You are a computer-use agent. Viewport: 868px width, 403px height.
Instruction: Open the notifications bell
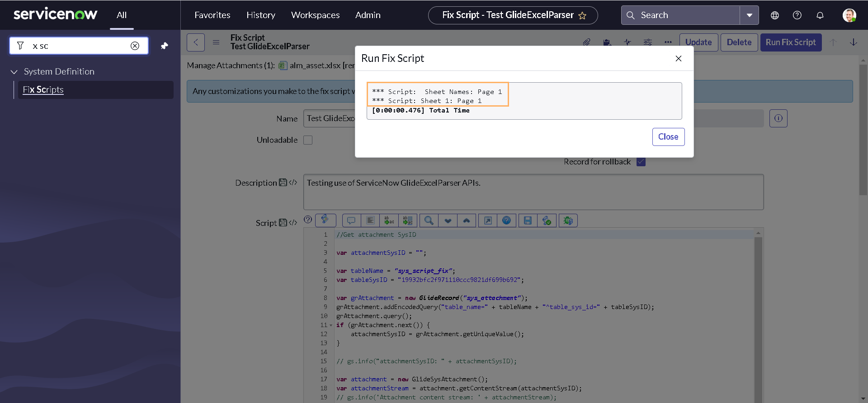pos(820,15)
